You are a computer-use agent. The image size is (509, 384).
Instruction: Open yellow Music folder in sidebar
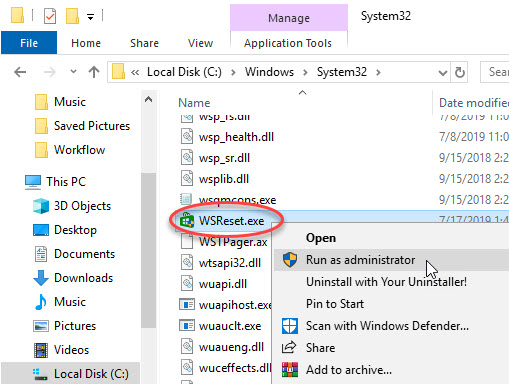pos(60,102)
